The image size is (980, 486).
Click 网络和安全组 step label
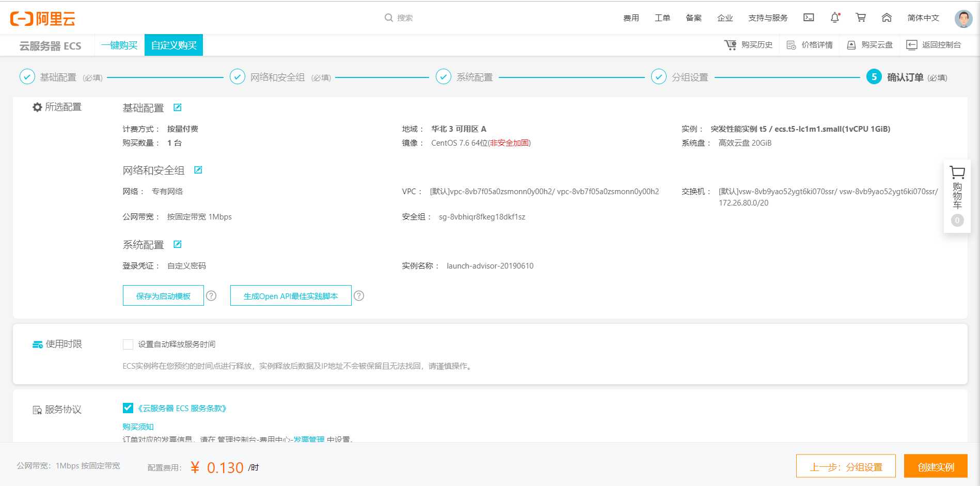(278, 77)
